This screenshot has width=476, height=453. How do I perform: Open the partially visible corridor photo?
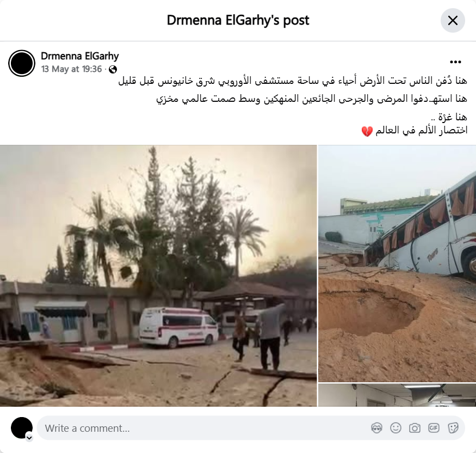point(397,395)
